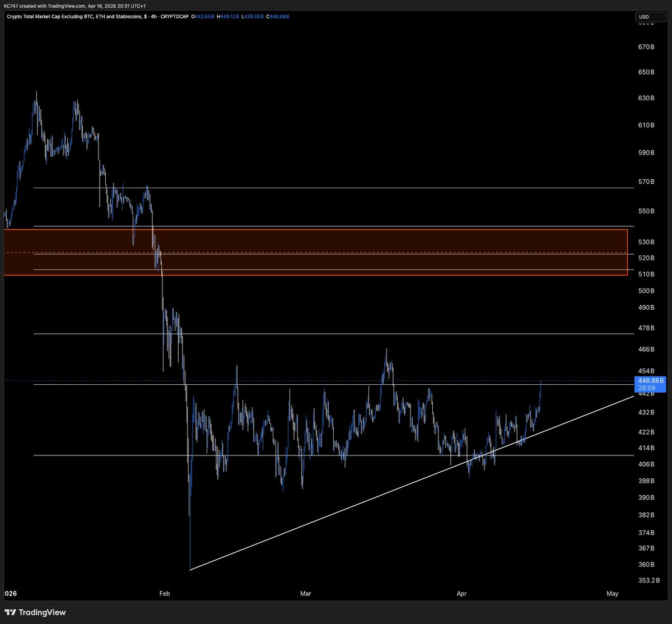672x624 pixels.
Task: Select the ascending white trendline
Action: coord(412,483)
